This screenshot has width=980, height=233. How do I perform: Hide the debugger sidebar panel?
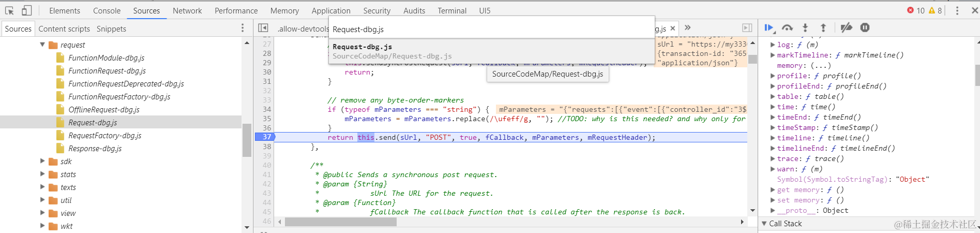(747, 28)
